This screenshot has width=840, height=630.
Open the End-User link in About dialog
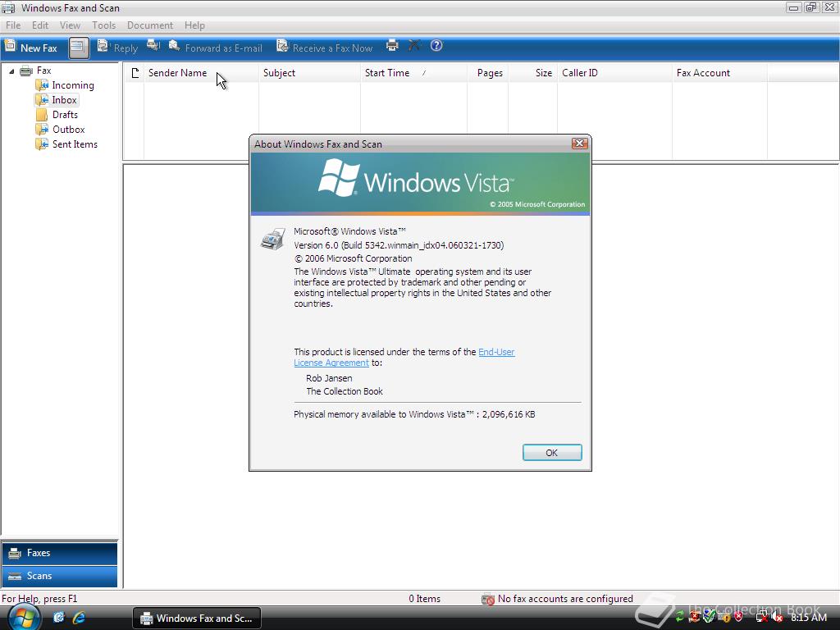[x=496, y=352]
